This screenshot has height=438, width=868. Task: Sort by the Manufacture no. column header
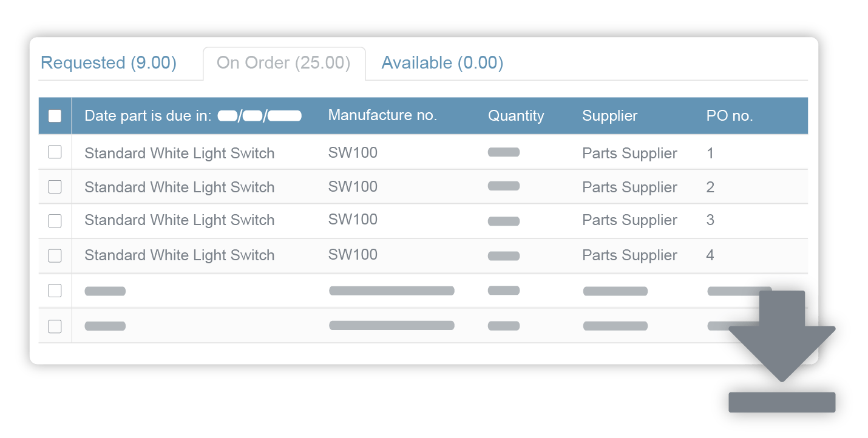382,115
